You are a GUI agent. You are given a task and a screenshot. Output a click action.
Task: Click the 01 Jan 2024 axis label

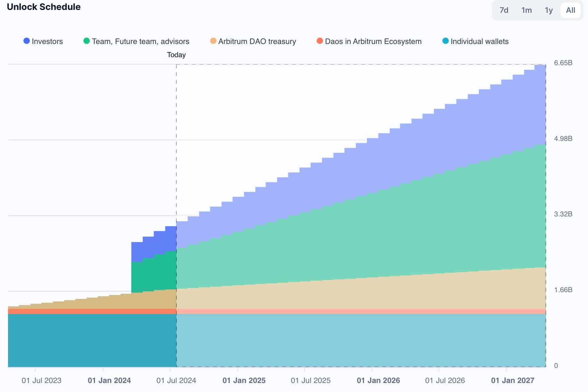[x=109, y=380]
